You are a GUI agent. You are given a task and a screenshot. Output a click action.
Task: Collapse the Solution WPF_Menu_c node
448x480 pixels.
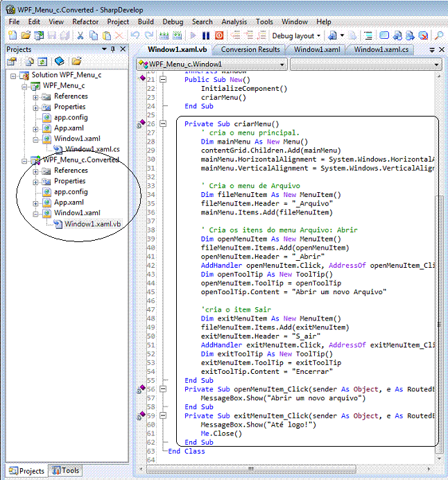13,76
